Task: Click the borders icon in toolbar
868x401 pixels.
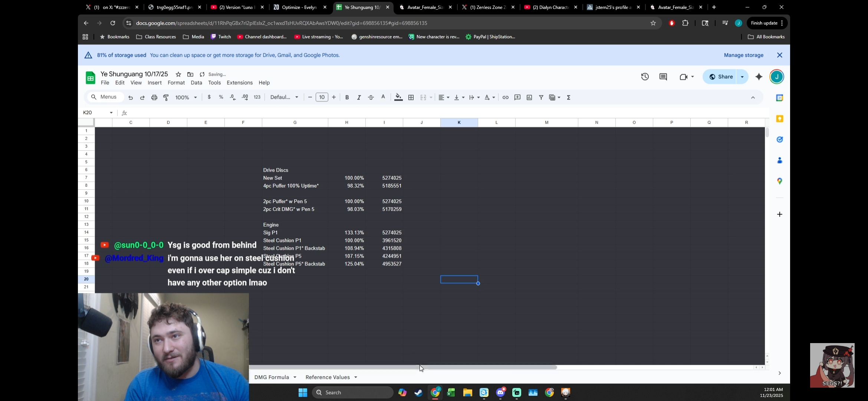Action: (x=411, y=97)
